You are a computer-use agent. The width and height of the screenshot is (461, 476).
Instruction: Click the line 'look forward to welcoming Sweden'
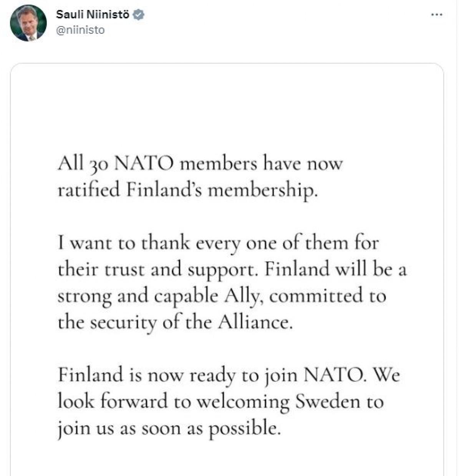221,402
